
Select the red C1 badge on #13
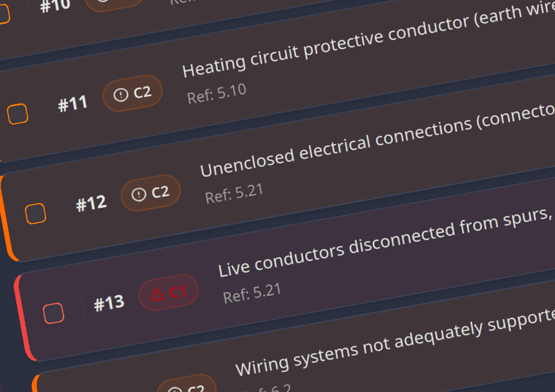(169, 293)
